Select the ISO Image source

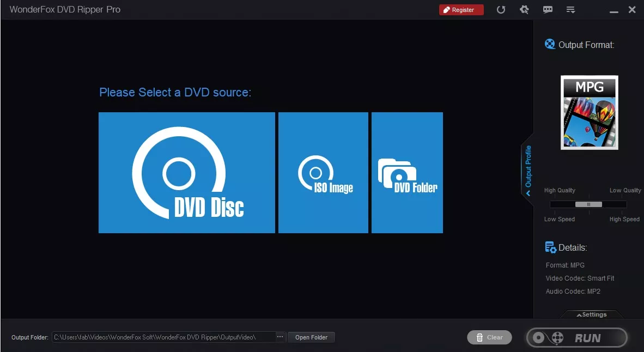coord(323,172)
